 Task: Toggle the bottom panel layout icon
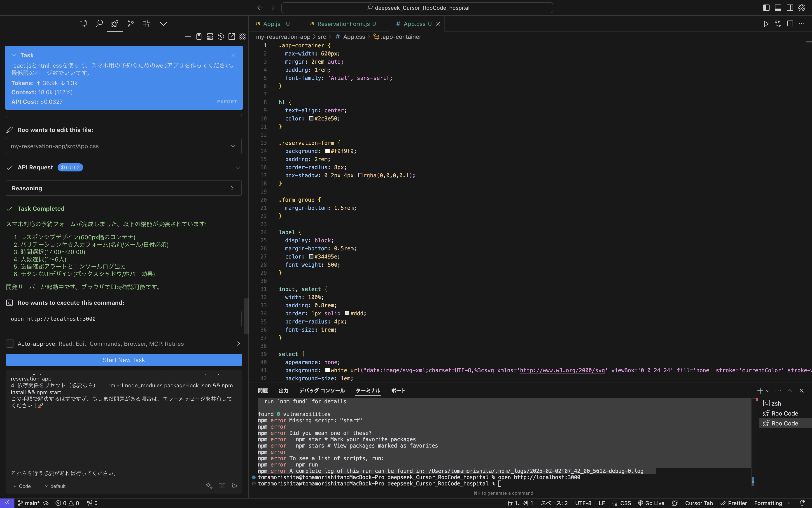pyautogui.click(x=778, y=8)
